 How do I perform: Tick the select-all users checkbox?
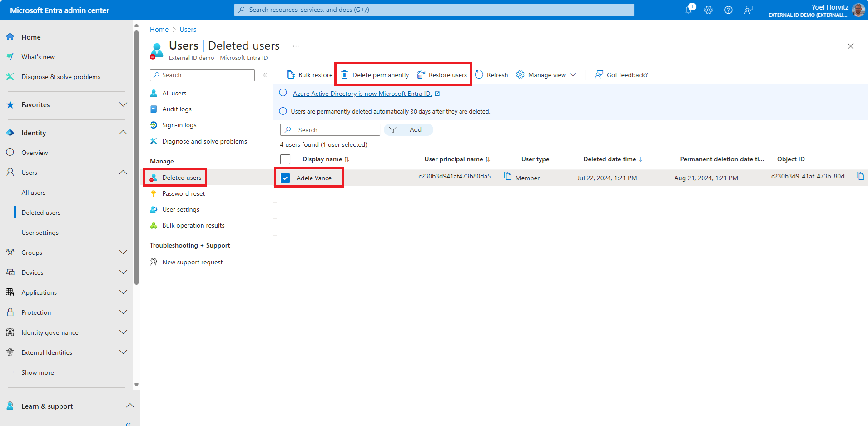point(285,159)
